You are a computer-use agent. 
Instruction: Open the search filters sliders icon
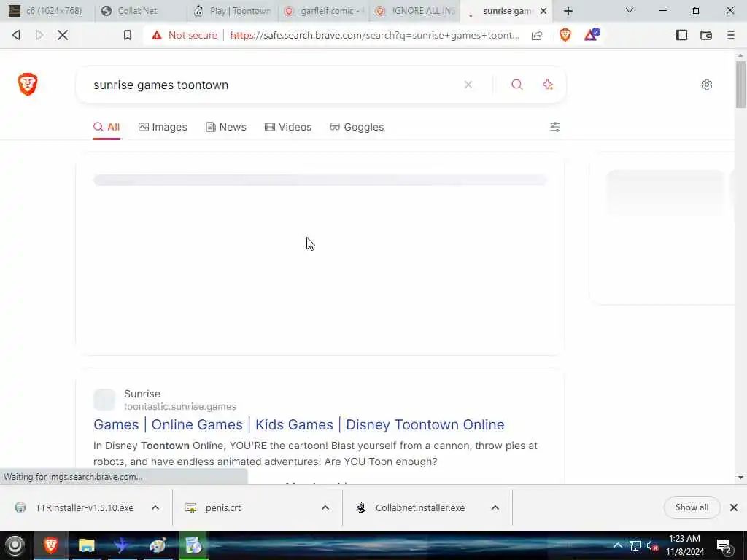555,127
